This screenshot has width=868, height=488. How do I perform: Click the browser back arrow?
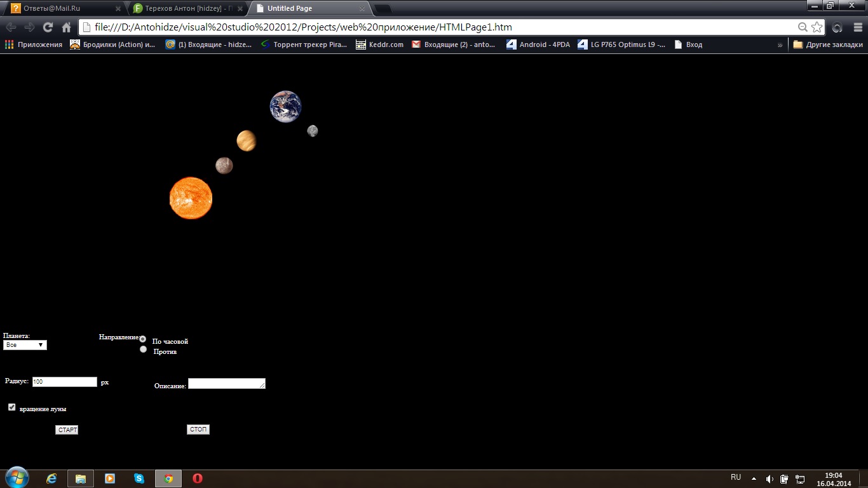(x=11, y=27)
